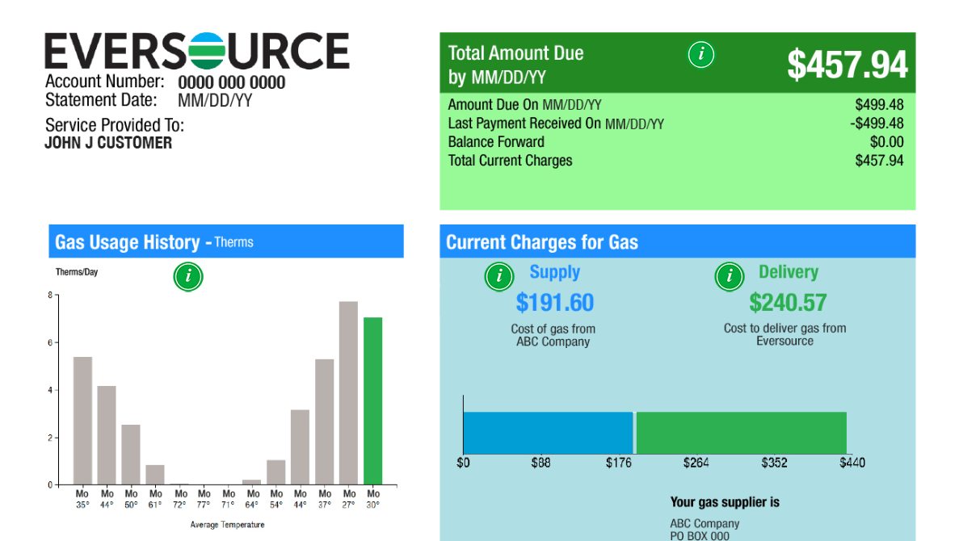
Task: Click the -$499.48 payment value
Action: point(877,124)
